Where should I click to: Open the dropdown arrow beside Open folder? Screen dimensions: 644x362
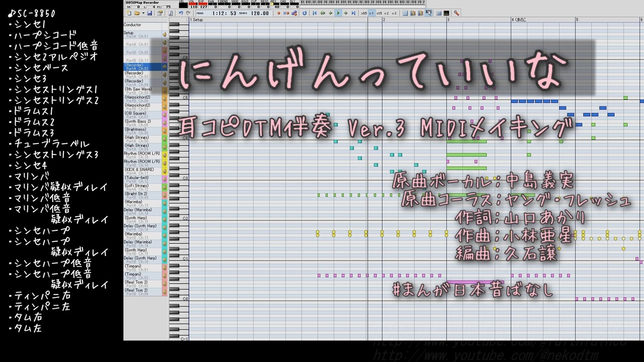(x=143, y=13)
